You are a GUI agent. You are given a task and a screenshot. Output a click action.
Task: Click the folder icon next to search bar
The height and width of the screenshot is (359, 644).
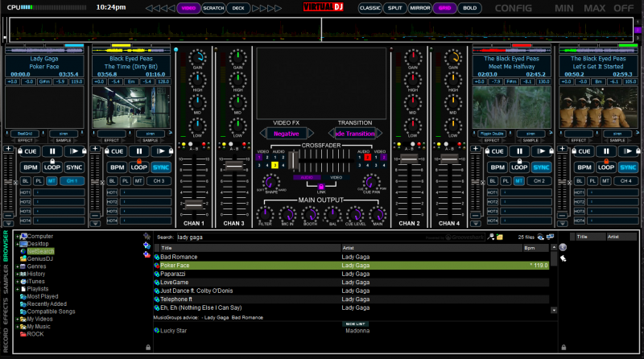pyautogui.click(x=499, y=237)
